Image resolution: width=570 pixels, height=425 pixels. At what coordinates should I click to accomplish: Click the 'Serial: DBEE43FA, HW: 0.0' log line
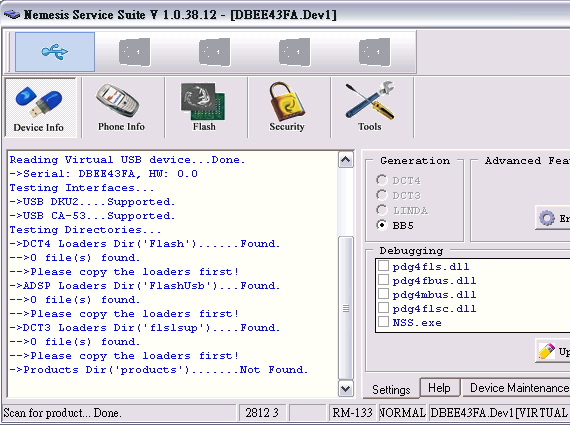(x=104, y=174)
